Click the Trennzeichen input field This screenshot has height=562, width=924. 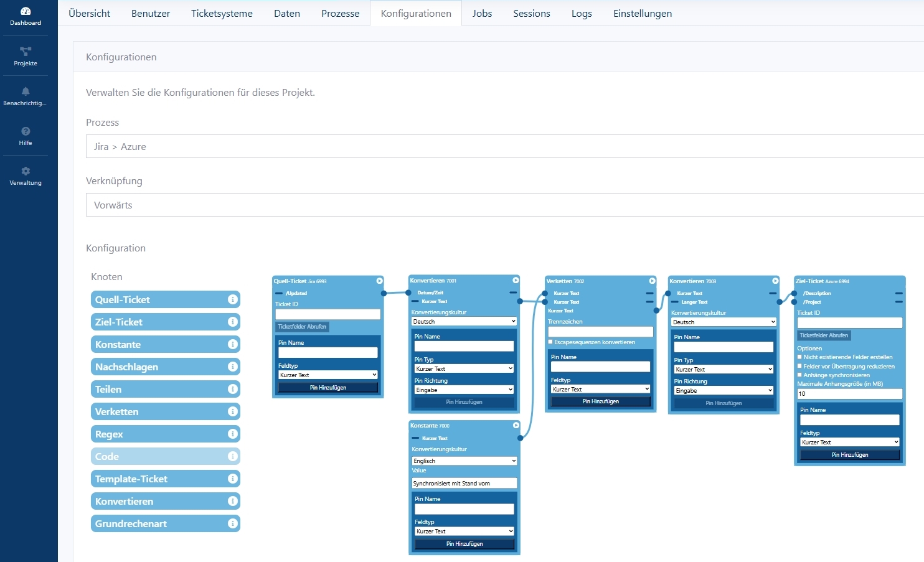pos(600,332)
